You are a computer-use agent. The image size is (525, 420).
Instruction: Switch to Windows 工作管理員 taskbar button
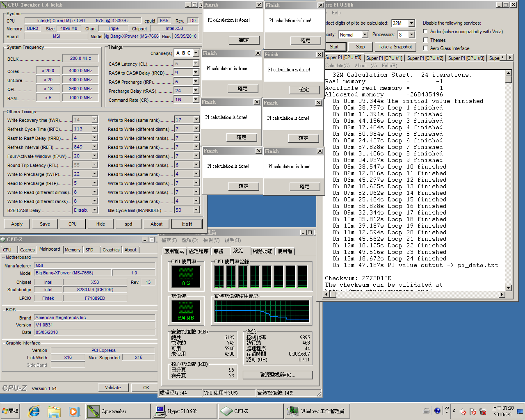[x=317, y=411]
